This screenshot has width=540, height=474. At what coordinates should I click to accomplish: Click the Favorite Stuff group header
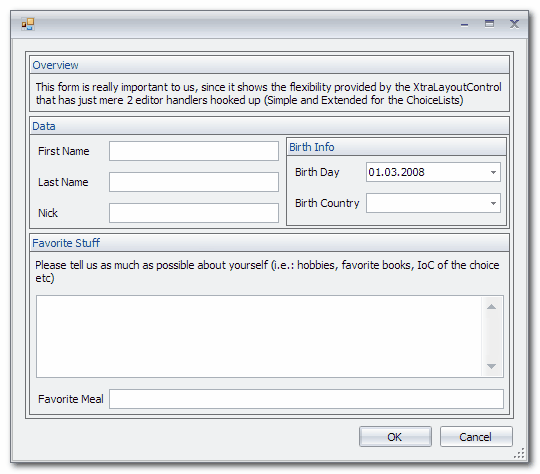pyautogui.click(x=269, y=243)
